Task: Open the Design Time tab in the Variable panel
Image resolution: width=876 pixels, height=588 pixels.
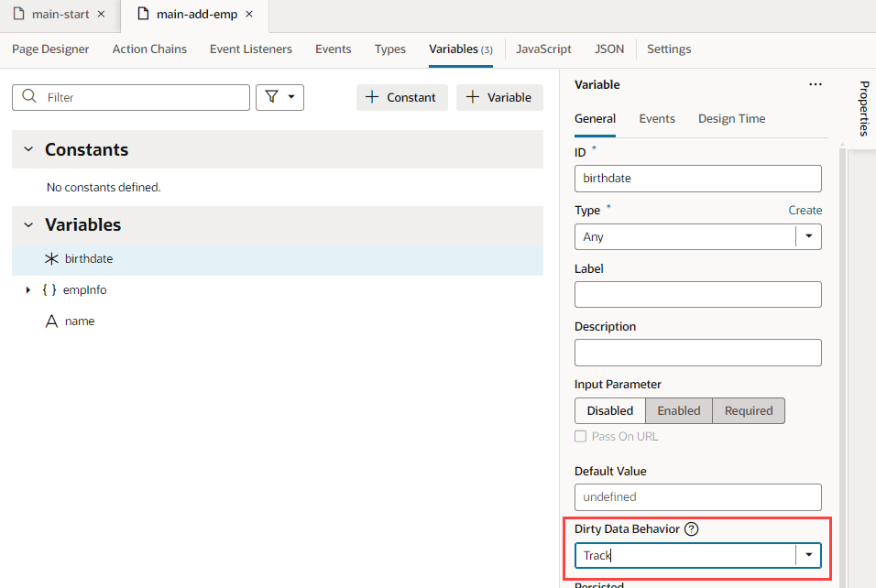Action: click(730, 118)
